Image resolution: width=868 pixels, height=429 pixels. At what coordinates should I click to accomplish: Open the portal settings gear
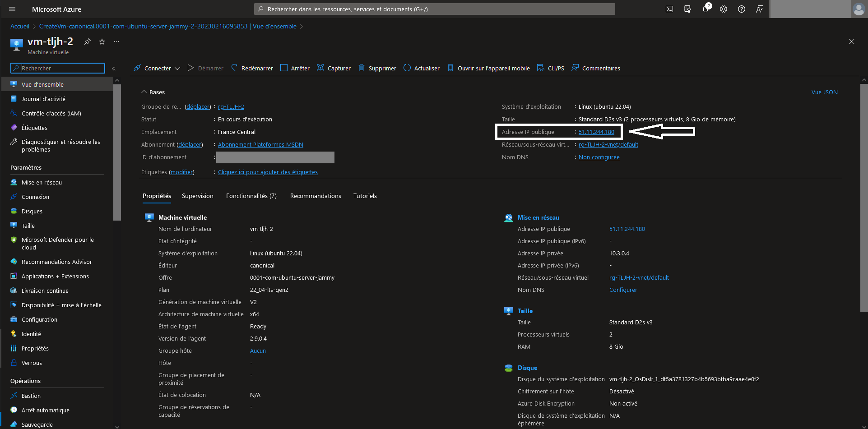click(x=724, y=9)
